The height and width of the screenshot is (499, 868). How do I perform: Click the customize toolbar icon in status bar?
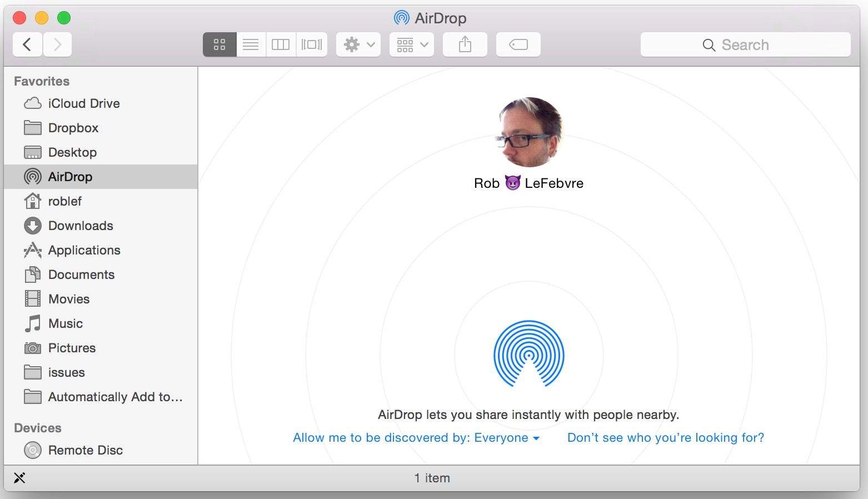click(19, 478)
